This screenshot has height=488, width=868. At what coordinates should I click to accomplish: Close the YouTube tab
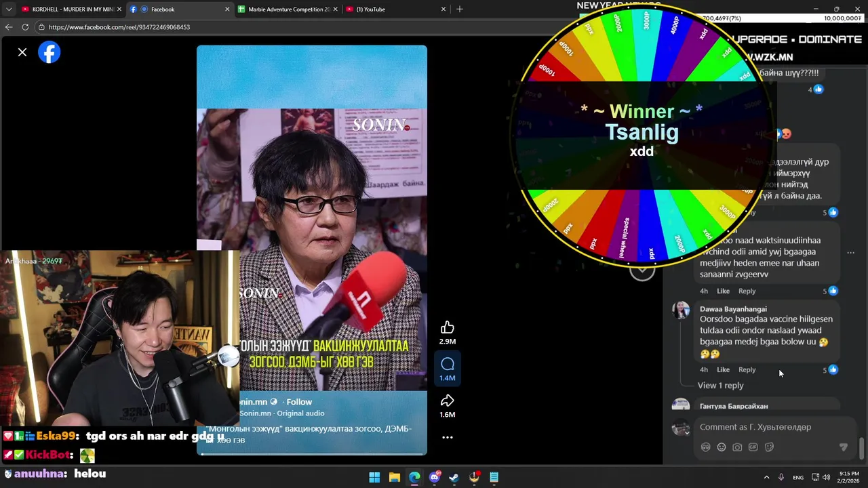point(443,9)
